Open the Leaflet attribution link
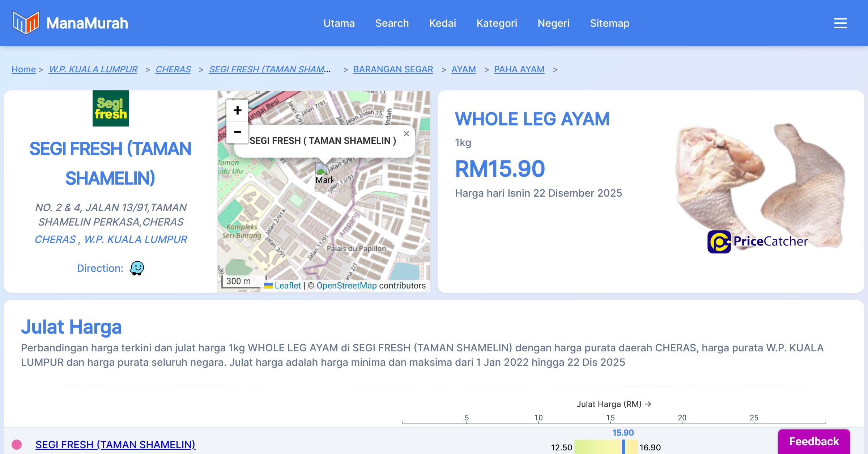Viewport: 868px width, 454px height. pyautogui.click(x=288, y=286)
